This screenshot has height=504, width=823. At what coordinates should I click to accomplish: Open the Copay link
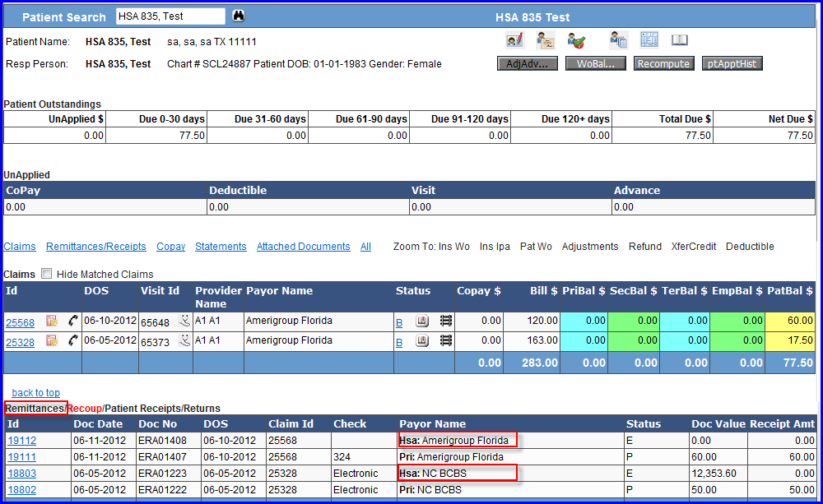pos(170,247)
